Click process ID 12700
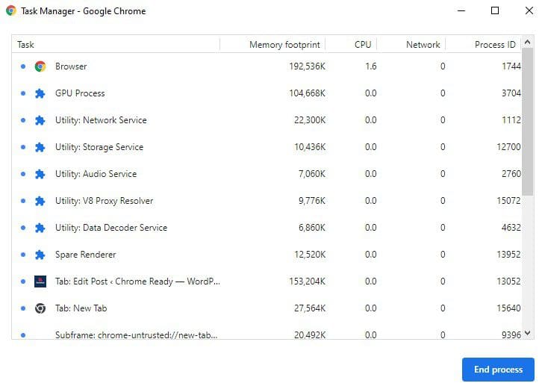545x392 pixels. coord(509,147)
